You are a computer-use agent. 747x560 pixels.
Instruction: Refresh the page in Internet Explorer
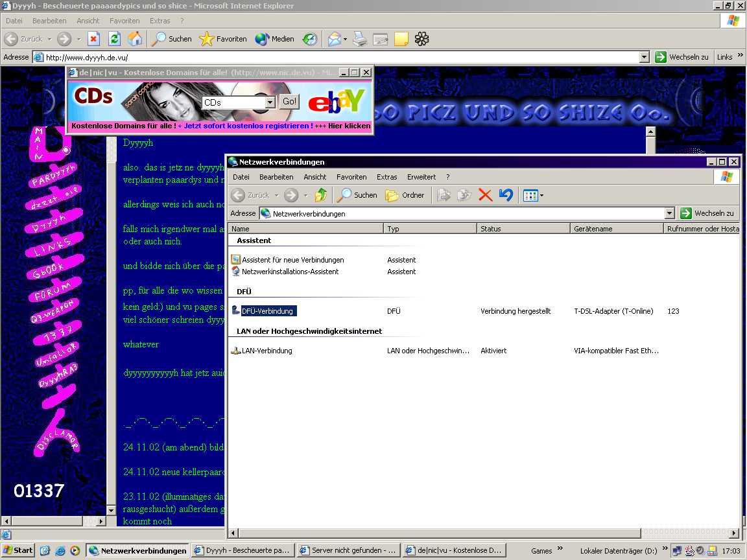pos(114,39)
